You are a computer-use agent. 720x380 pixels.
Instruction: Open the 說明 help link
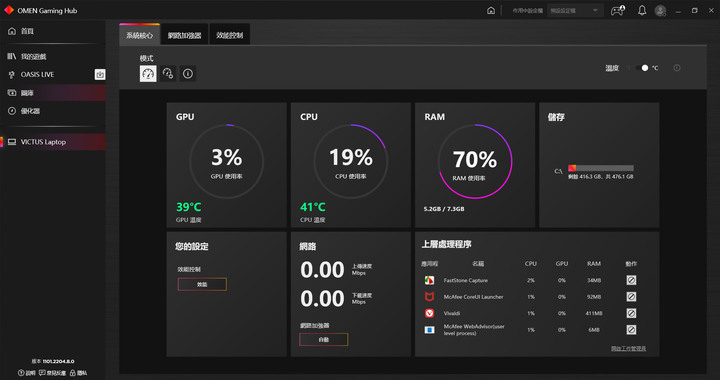[x=27, y=373]
